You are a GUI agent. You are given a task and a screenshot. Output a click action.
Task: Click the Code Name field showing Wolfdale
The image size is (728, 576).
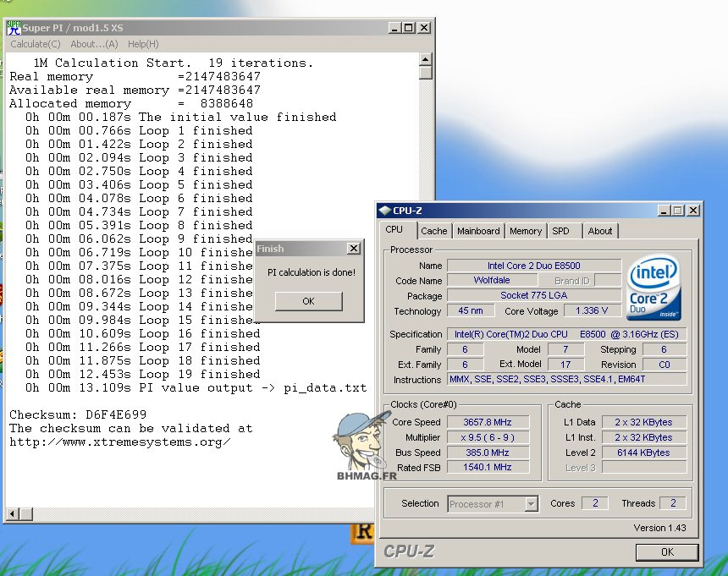pyautogui.click(x=492, y=281)
